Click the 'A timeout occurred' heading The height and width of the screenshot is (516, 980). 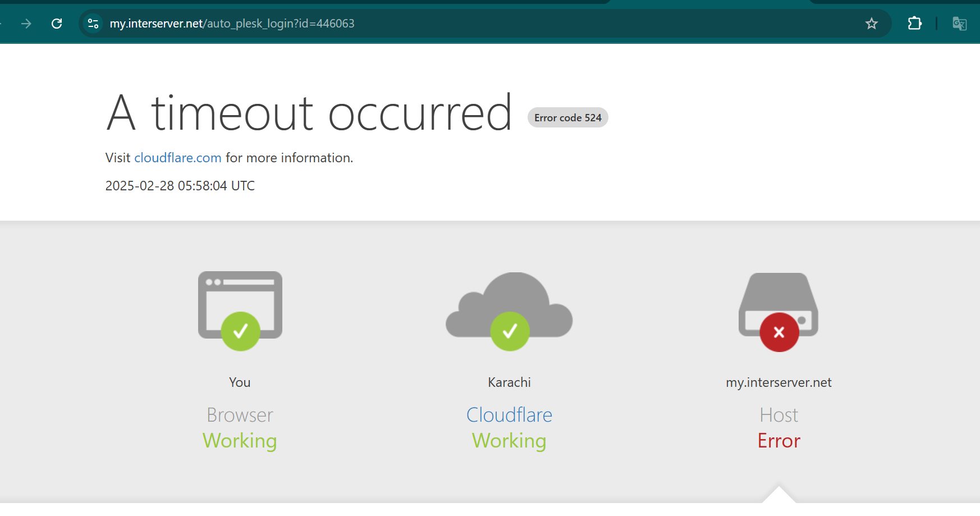point(309,113)
